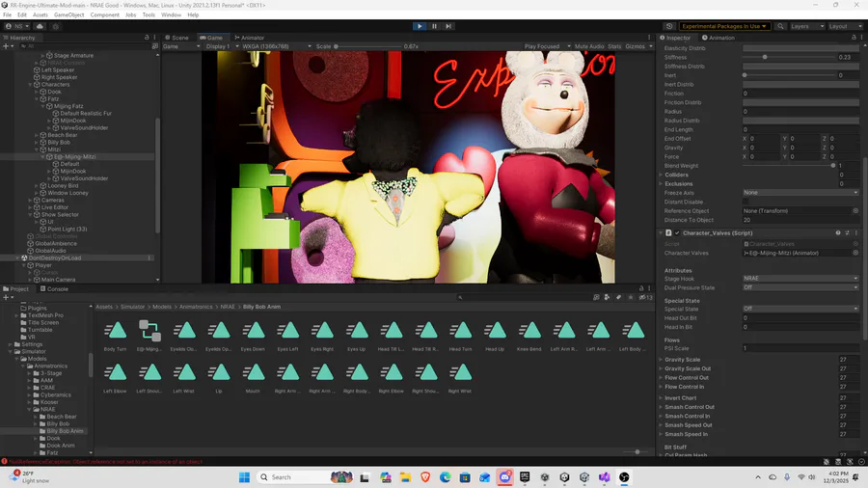Open the Component menu
Image resolution: width=868 pixels, height=488 pixels.
click(x=104, y=14)
